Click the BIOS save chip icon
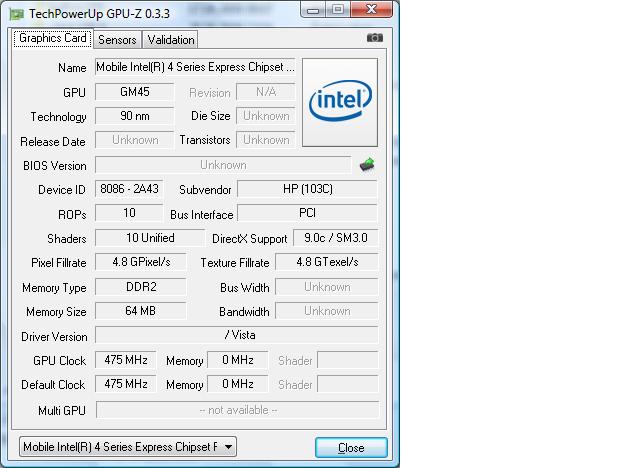Viewport: 640px width, 468px height. pyautogui.click(x=367, y=164)
